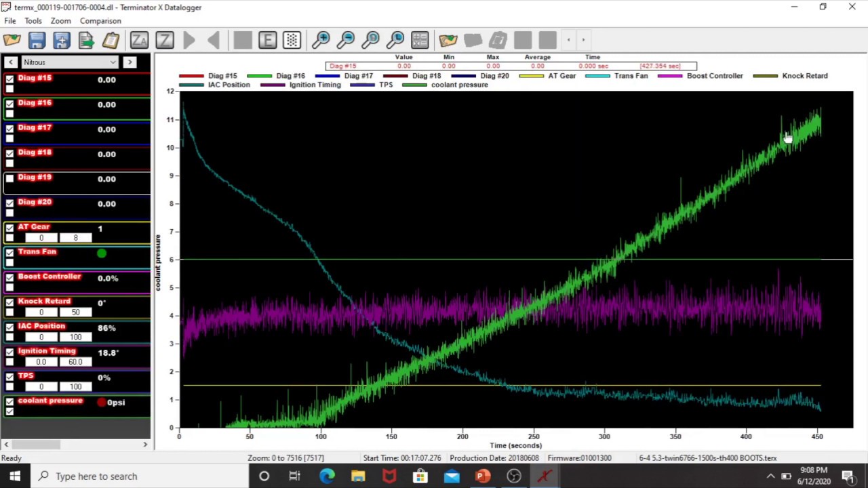868x488 pixels.
Task: Click AT Gear maximum field showing 8
Action: pos(75,238)
